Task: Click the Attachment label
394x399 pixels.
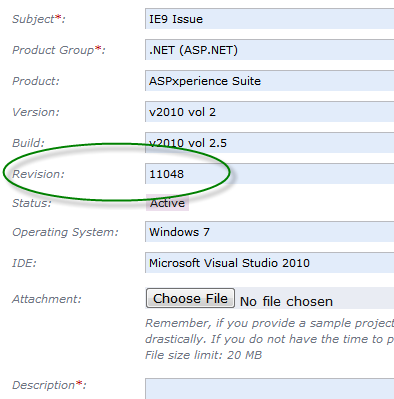Action: coord(47,299)
